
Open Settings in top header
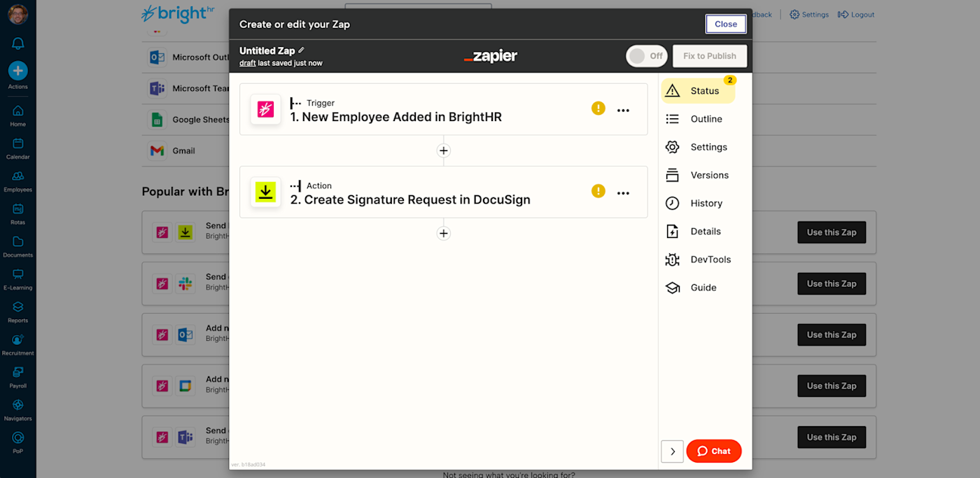[809, 15]
